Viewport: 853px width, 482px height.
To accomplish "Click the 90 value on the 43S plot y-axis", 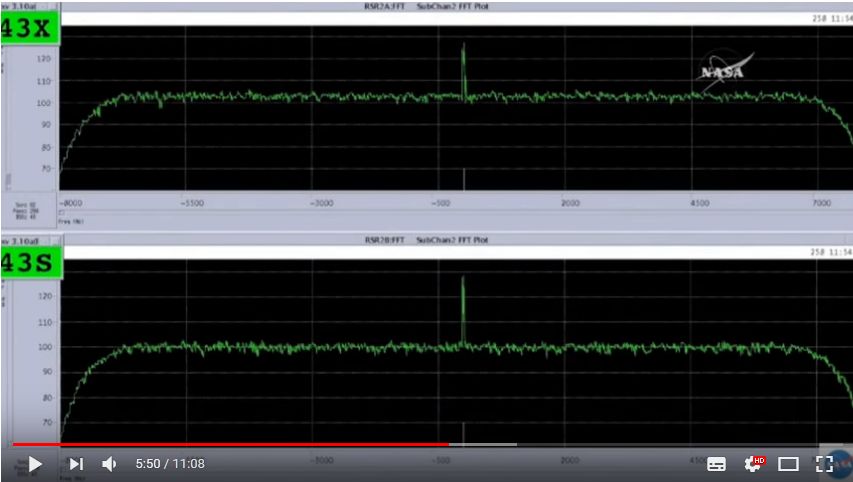I will [x=47, y=372].
